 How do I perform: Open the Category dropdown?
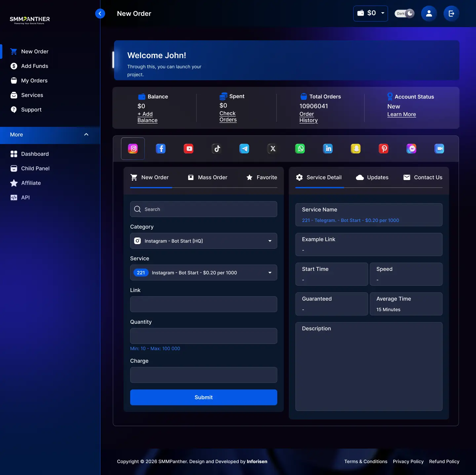pyautogui.click(x=203, y=241)
